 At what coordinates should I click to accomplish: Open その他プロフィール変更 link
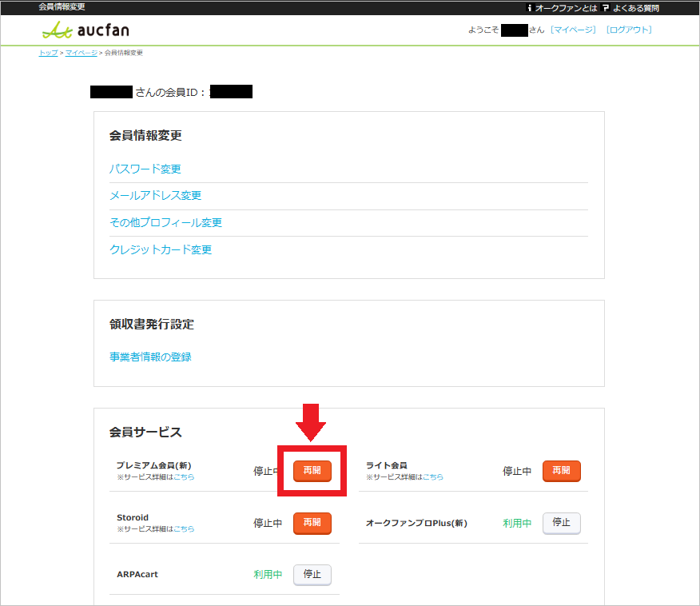(x=165, y=222)
